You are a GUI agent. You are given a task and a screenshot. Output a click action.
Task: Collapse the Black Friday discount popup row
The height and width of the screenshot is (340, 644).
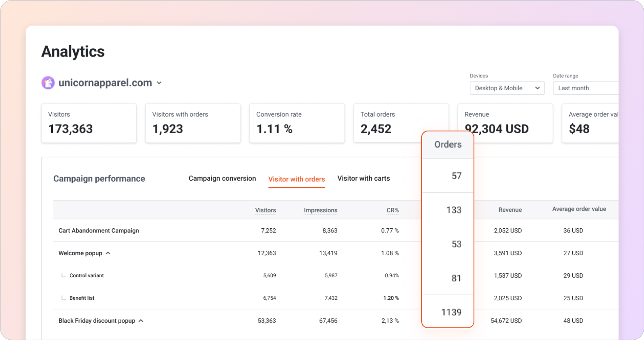pos(141,321)
